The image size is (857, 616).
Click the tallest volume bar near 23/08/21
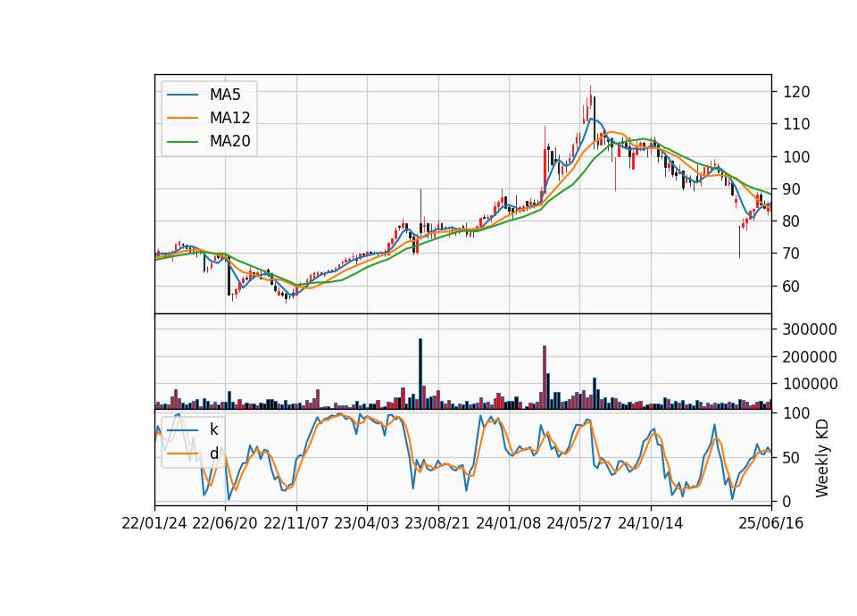click(x=420, y=374)
